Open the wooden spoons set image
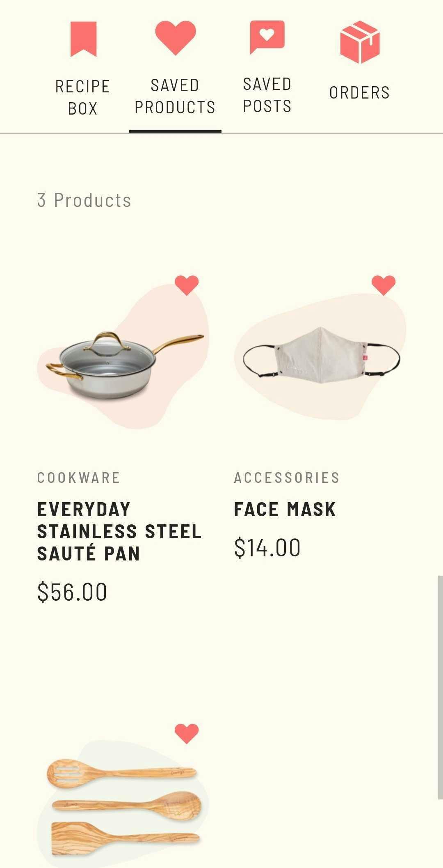This screenshot has width=443, height=868. click(123, 803)
